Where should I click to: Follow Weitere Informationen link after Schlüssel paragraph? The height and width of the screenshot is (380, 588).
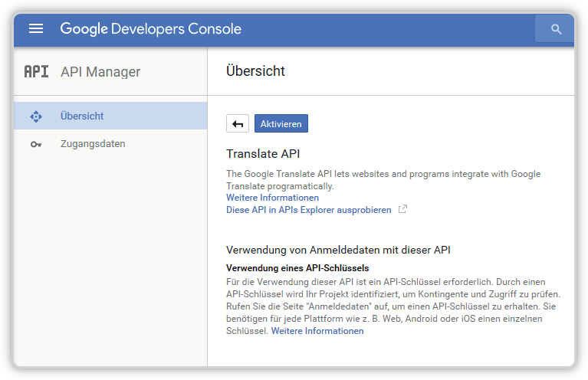pos(317,331)
